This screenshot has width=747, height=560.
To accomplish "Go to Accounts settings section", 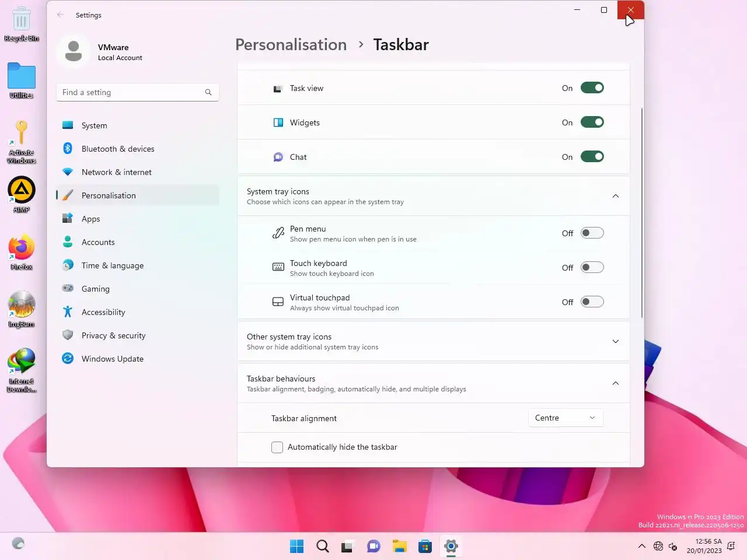I will point(138,242).
